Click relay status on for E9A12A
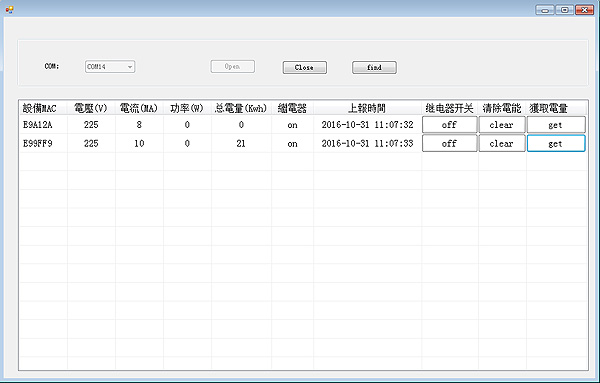 (x=292, y=125)
